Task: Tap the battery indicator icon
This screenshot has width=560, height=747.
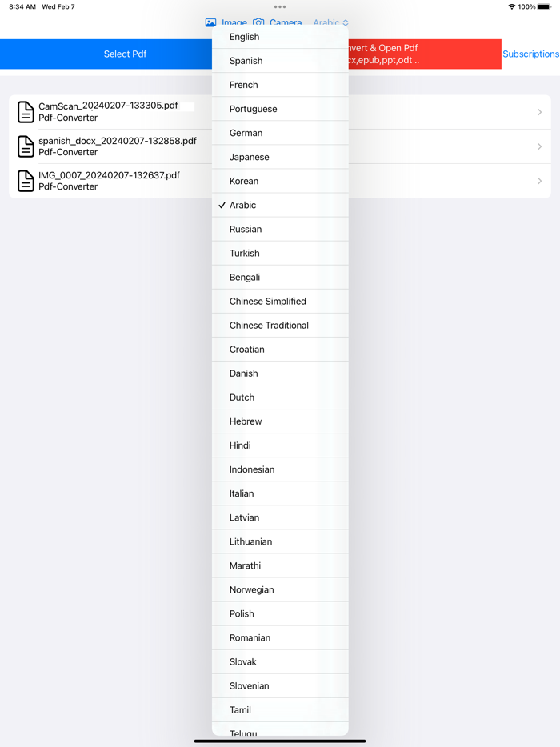Action: pos(544,6)
